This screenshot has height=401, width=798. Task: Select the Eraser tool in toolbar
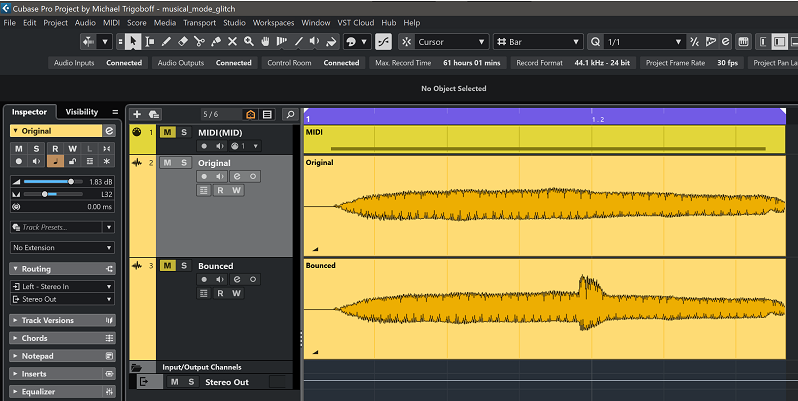click(x=183, y=42)
